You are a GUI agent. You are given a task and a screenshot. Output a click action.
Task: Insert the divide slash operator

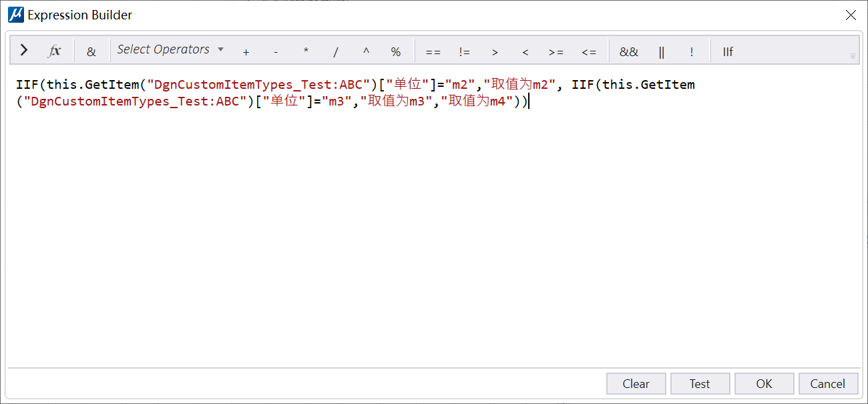click(x=336, y=51)
